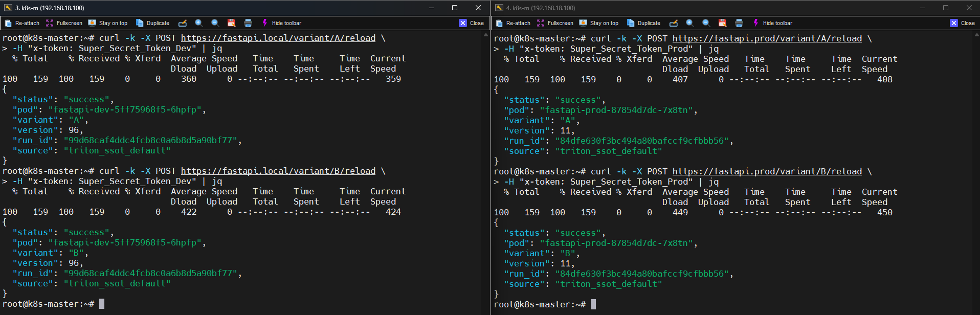Screen dimensions: 980x315
Task: Save terminal output icon in window 3
Action: (x=231, y=23)
